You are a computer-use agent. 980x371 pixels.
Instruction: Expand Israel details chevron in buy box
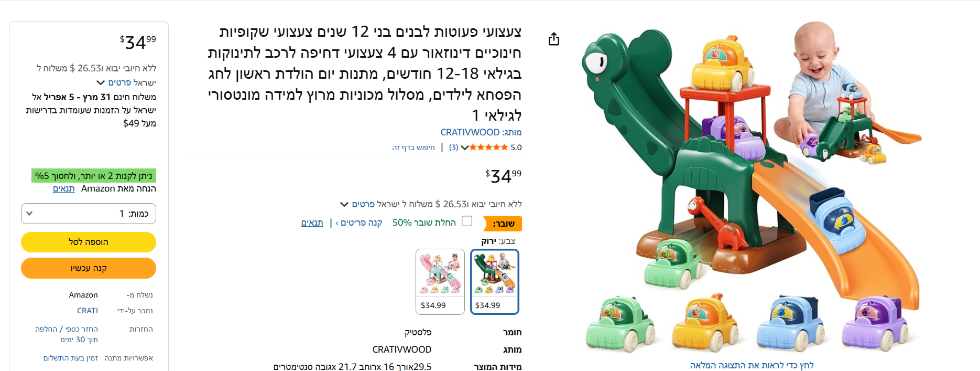[x=101, y=83]
